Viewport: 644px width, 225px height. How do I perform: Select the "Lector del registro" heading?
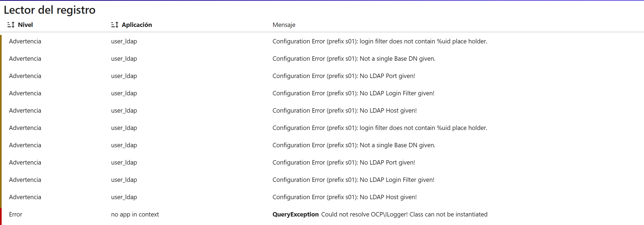[49, 10]
